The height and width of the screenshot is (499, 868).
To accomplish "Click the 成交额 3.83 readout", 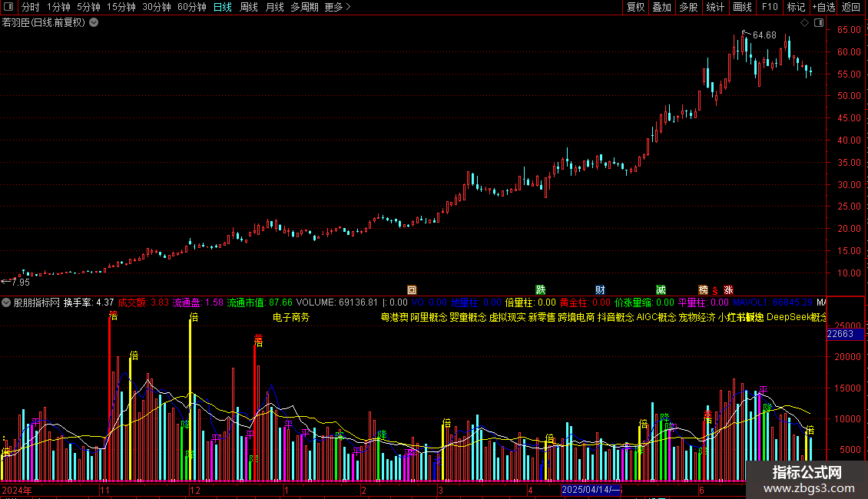I will point(144,302).
